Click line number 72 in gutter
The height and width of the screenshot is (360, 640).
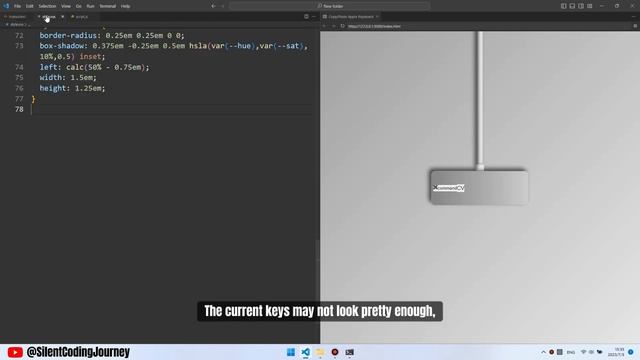pos(19,36)
